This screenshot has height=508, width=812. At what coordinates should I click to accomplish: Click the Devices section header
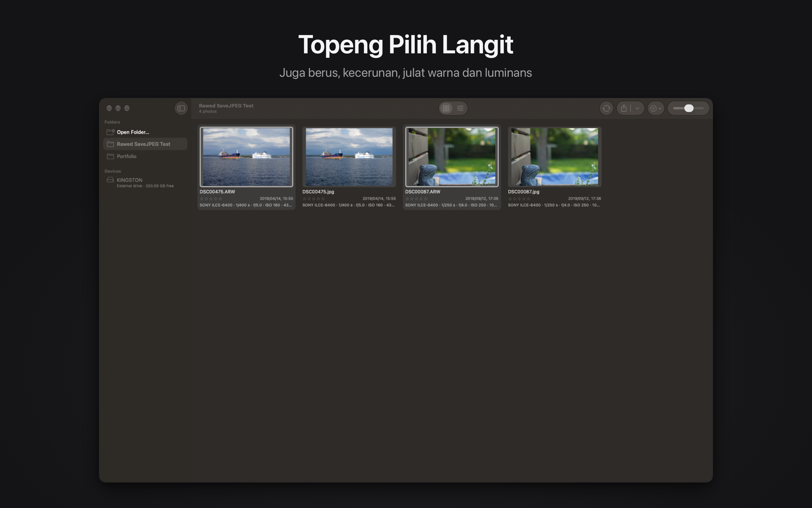[x=112, y=171]
